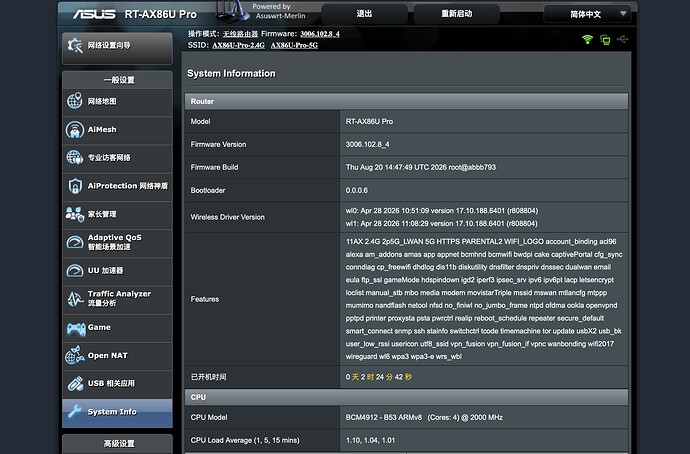Click the USB status icon

pyautogui.click(x=622, y=40)
